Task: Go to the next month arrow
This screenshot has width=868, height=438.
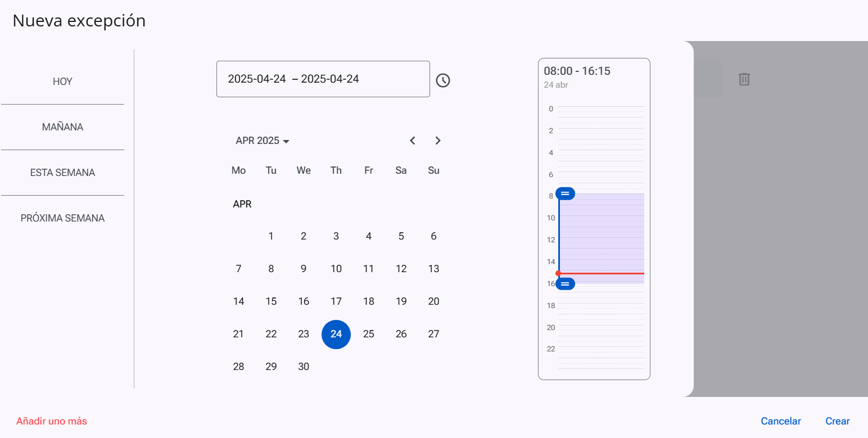Action: click(438, 141)
